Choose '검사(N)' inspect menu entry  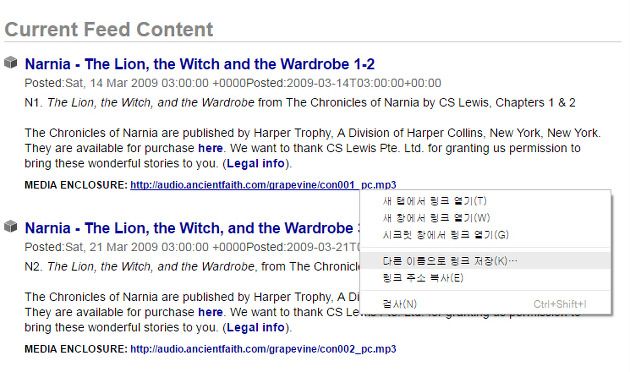tap(485, 304)
